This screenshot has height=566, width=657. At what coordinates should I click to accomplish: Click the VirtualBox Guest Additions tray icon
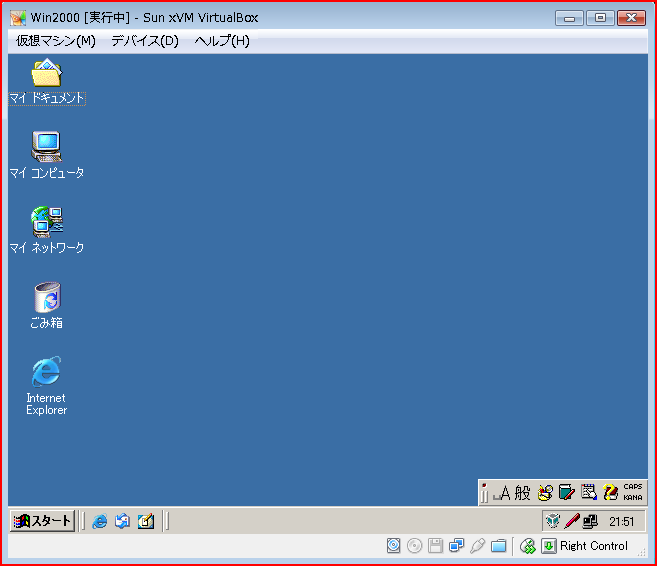click(x=553, y=521)
